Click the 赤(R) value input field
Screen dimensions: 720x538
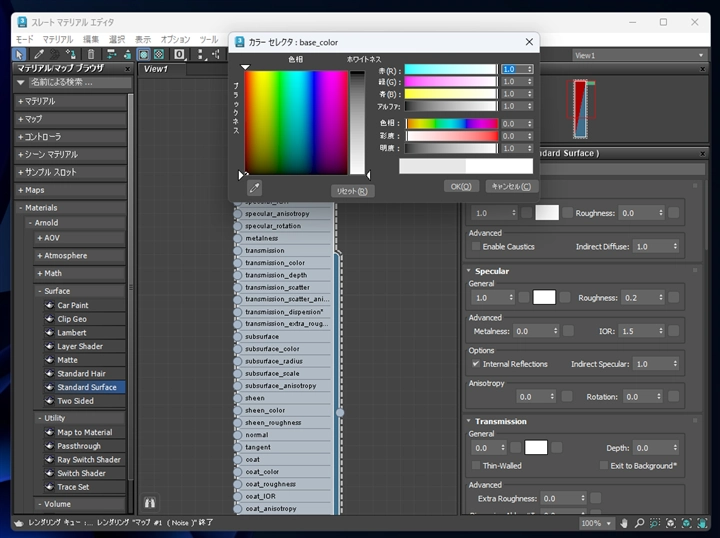(513, 69)
